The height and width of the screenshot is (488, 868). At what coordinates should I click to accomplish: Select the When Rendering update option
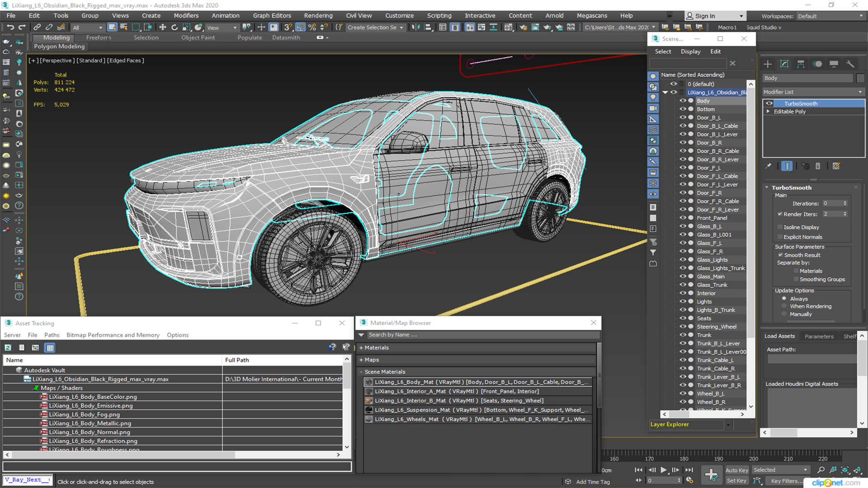coord(784,306)
